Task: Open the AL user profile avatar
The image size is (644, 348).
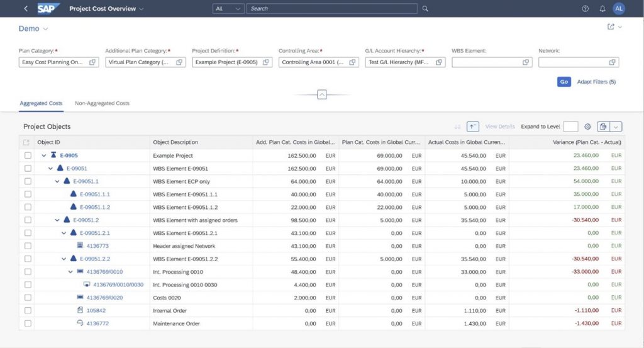Action: click(619, 9)
